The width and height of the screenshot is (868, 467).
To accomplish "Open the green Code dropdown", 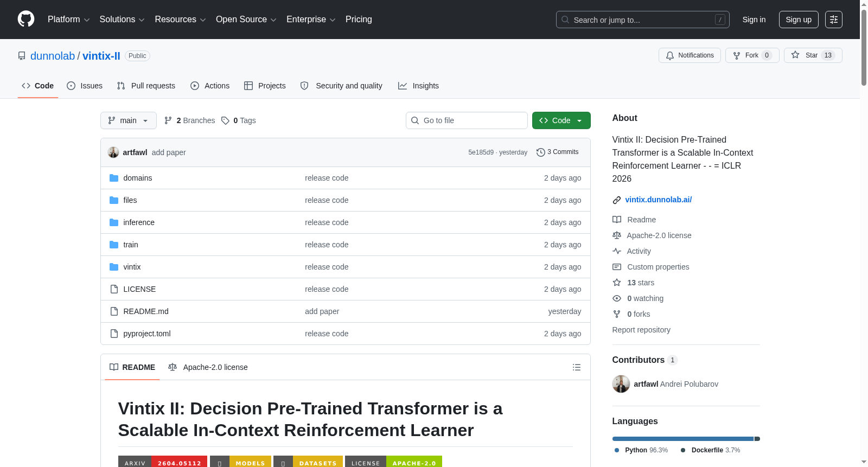I will [561, 120].
